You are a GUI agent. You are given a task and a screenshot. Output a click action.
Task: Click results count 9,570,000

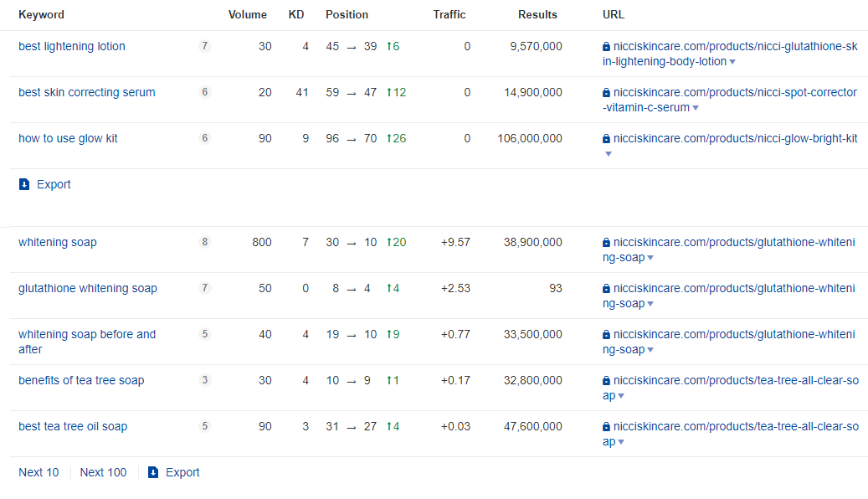point(536,47)
